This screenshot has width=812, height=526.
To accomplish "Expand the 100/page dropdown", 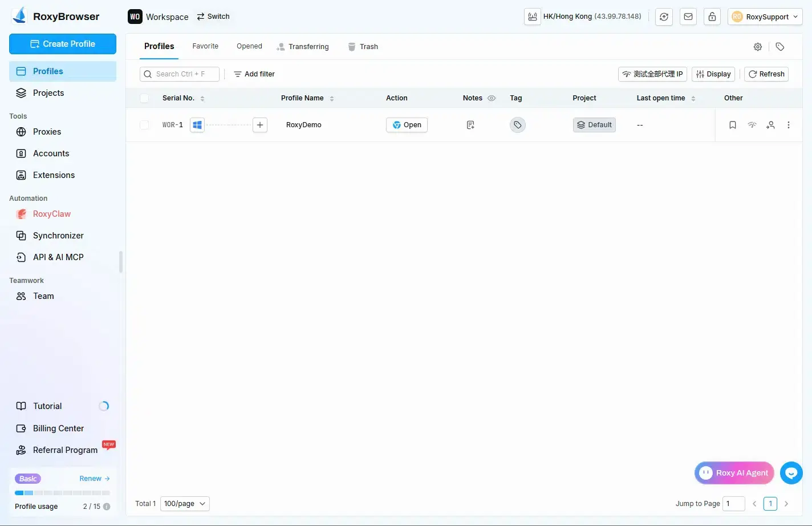I will click(x=185, y=504).
